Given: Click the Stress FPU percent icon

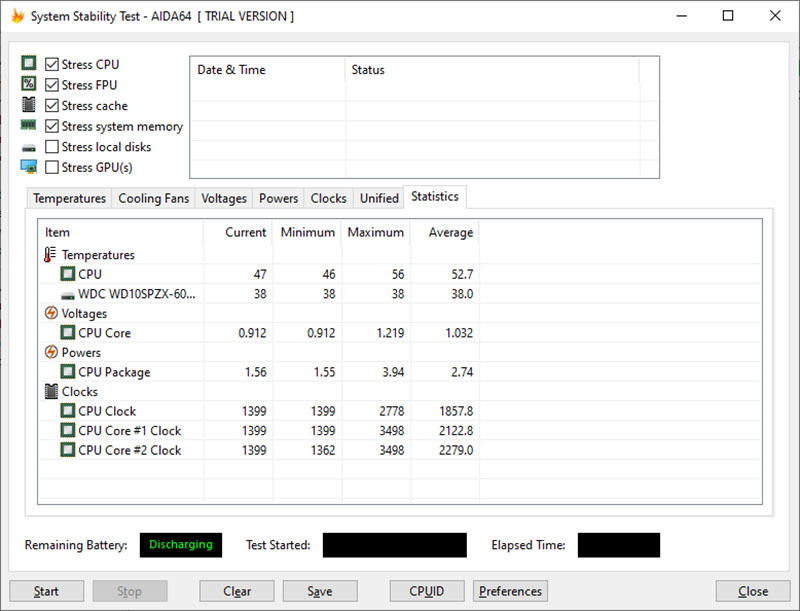Looking at the screenshot, I should pyautogui.click(x=29, y=84).
